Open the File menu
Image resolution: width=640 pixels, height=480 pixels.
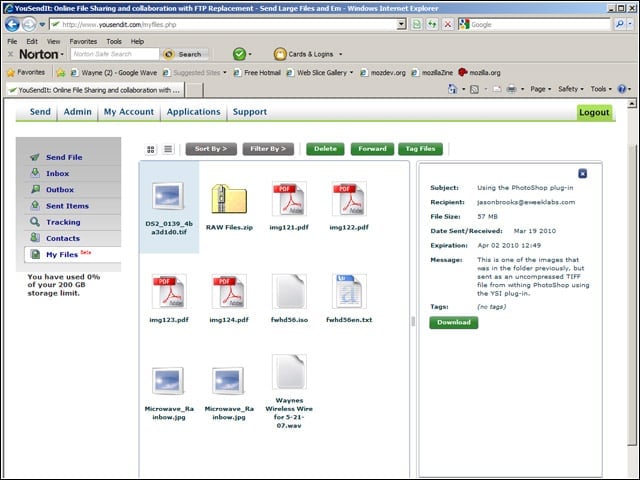pyautogui.click(x=12, y=41)
